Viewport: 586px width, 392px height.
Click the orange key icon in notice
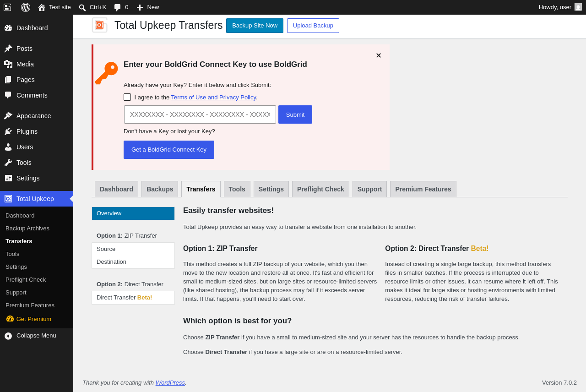107,73
